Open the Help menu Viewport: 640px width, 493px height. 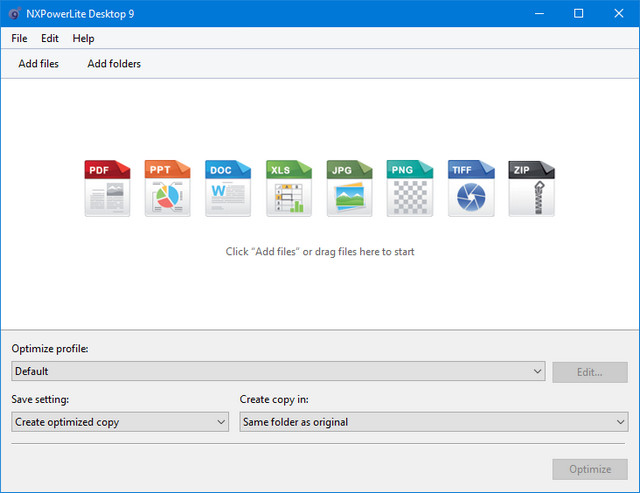(x=84, y=38)
